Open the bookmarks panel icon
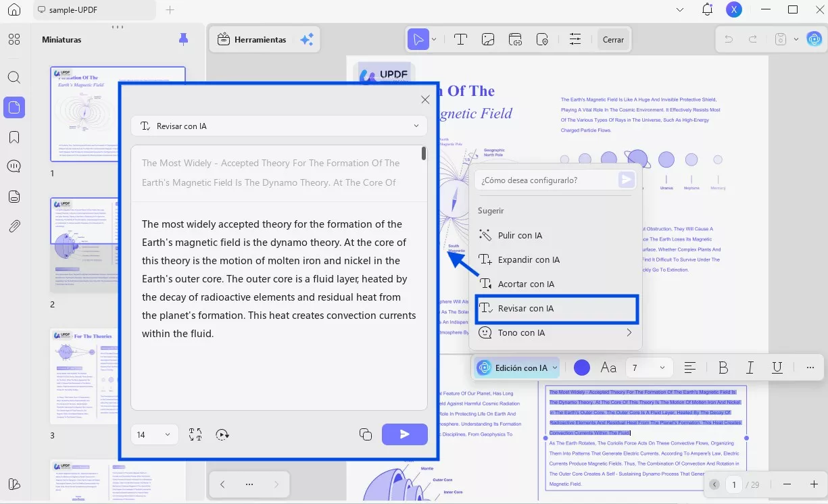Image resolution: width=828 pixels, height=504 pixels. click(14, 137)
